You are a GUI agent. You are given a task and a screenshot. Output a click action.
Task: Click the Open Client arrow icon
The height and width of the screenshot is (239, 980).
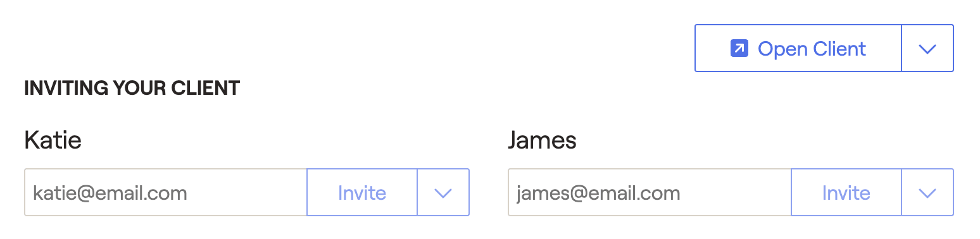tap(739, 49)
